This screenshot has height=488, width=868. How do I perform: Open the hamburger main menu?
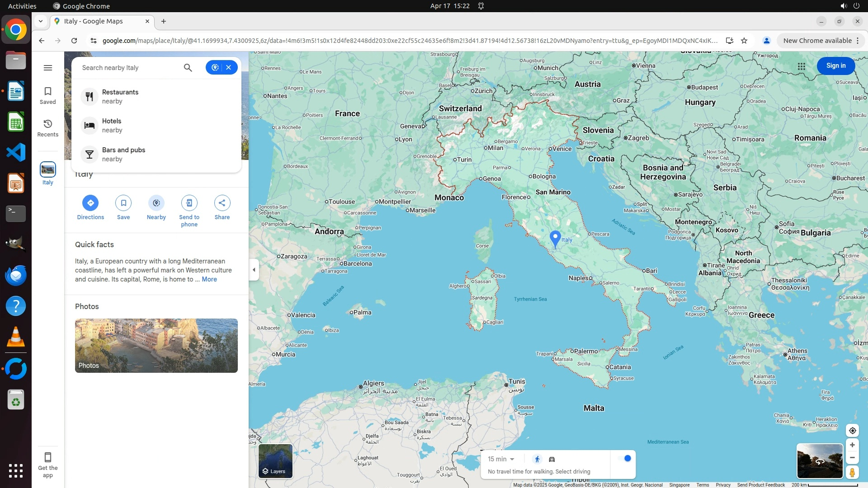coord(48,68)
